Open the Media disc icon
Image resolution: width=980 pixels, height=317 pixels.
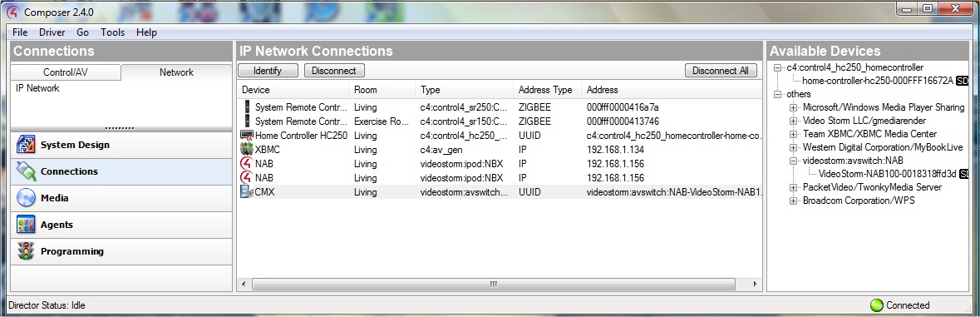[x=26, y=197]
